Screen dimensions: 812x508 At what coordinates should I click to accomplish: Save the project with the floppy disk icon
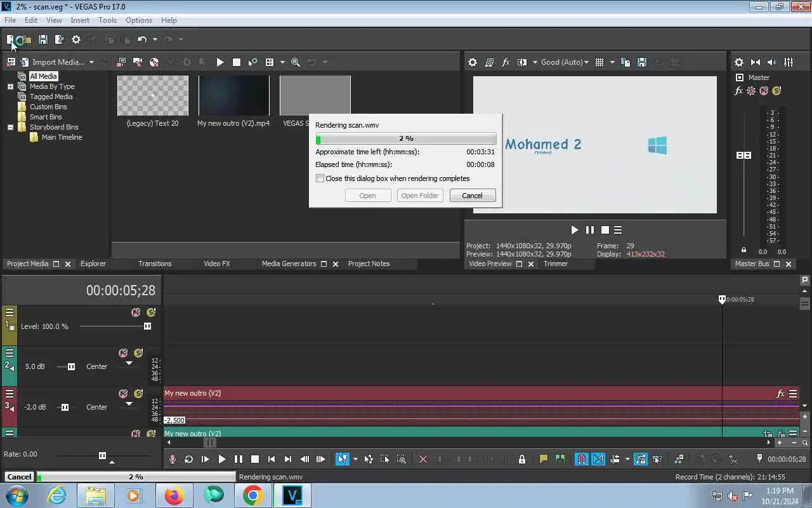pos(43,39)
